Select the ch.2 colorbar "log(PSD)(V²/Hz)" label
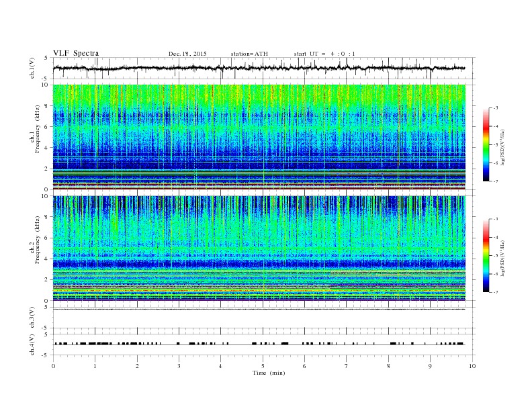The width and height of the screenshot is (532, 411). click(x=502, y=258)
